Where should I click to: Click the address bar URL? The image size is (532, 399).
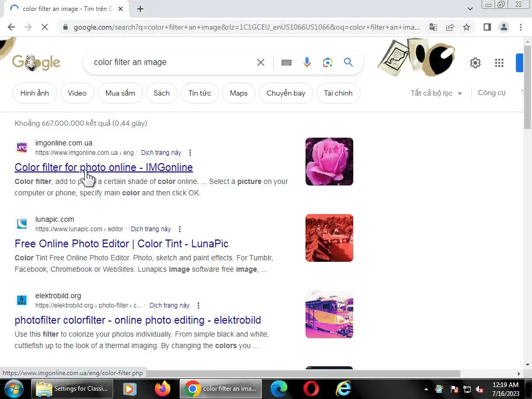[x=247, y=27]
